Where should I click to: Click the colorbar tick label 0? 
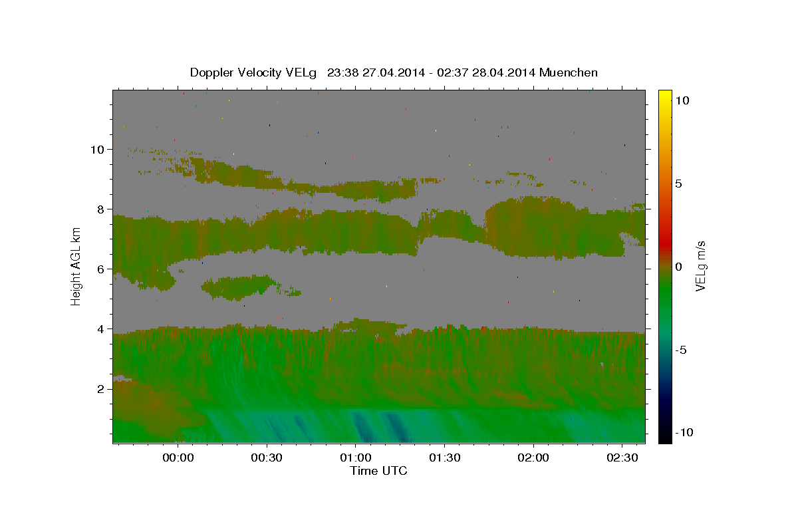pos(678,267)
